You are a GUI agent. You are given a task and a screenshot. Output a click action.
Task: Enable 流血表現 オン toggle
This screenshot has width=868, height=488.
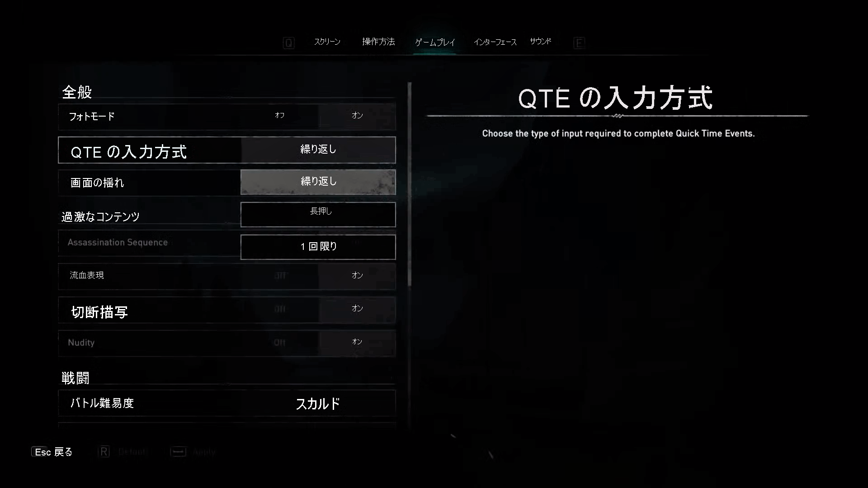coord(357,275)
